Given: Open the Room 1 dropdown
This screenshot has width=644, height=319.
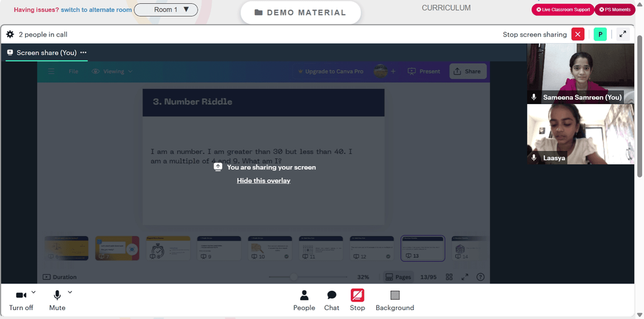Looking at the screenshot, I should 166,10.
